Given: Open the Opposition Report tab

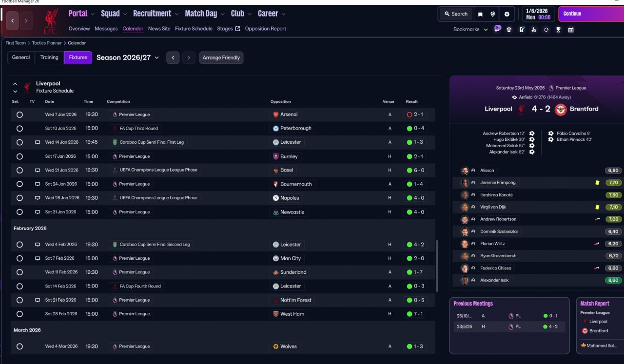Looking at the screenshot, I should pyautogui.click(x=266, y=29).
